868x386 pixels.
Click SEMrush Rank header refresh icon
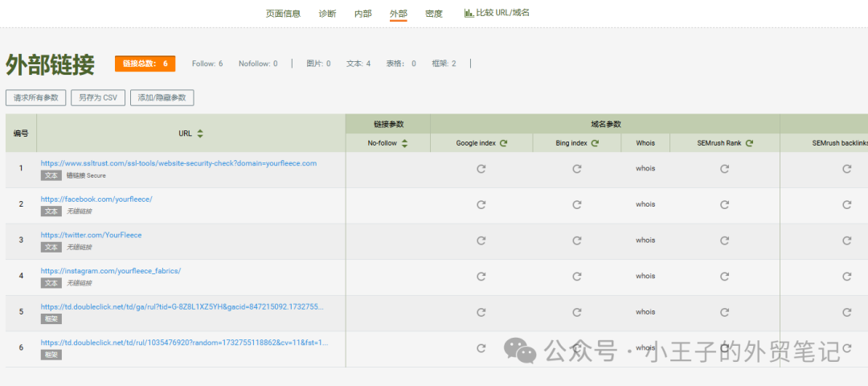[x=749, y=143]
